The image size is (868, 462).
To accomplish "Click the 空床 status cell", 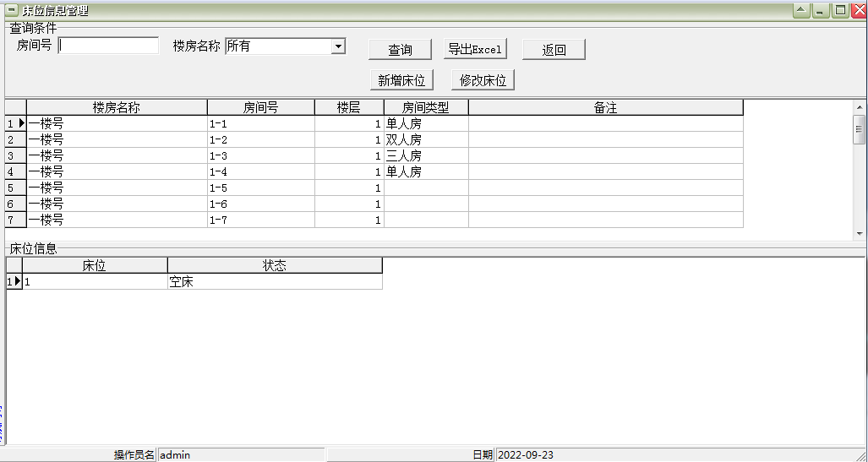I will click(x=276, y=281).
